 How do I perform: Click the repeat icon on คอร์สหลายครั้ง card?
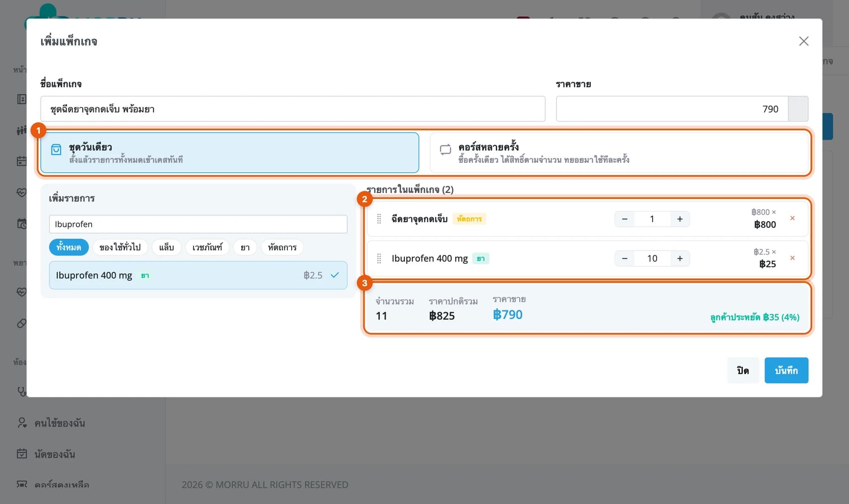coord(445,149)
